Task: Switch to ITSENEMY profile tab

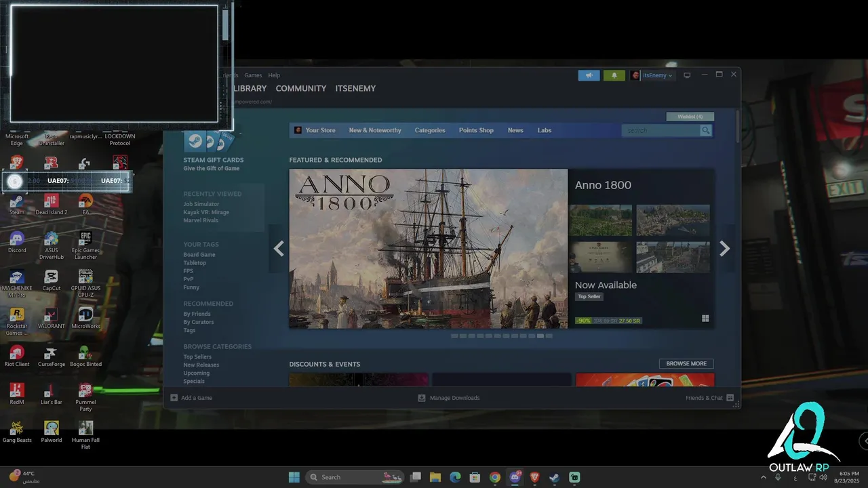Action: pos(355,89)
